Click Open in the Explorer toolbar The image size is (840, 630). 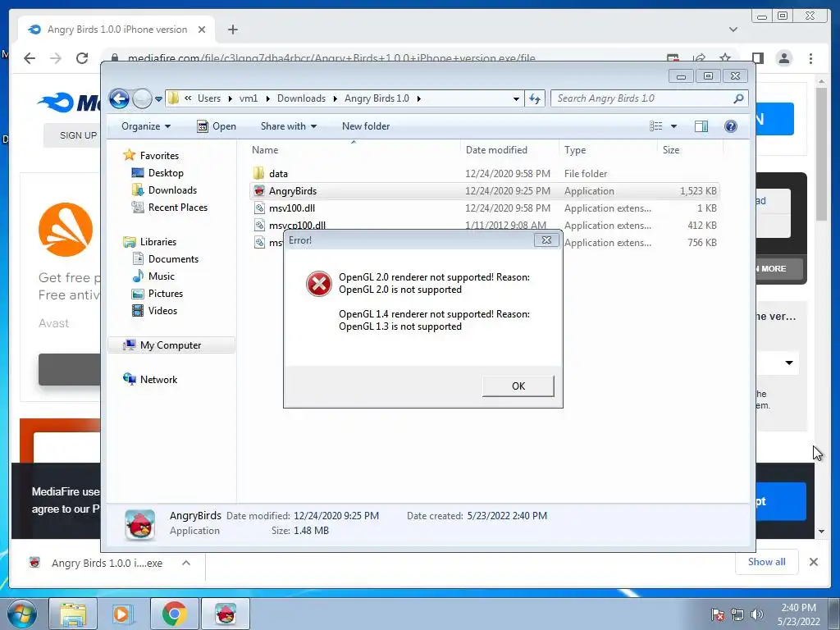[x=217, y=126]
